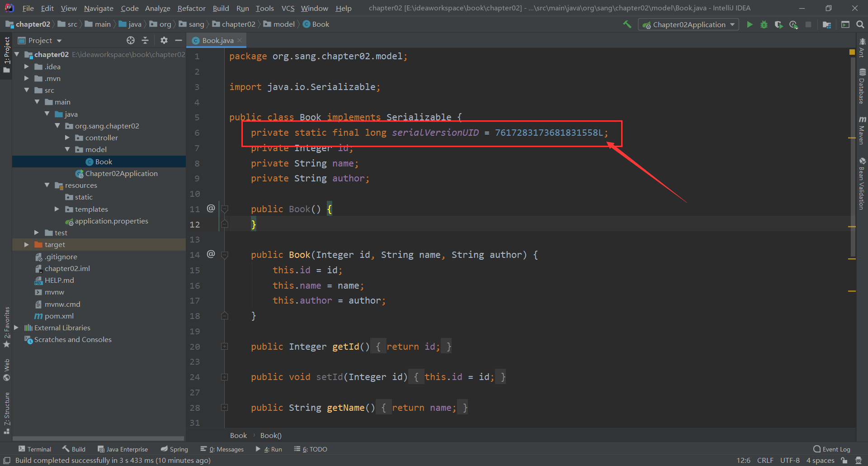Open the Database tool window
Screen dimensions: 868x466
click(862, 86)
